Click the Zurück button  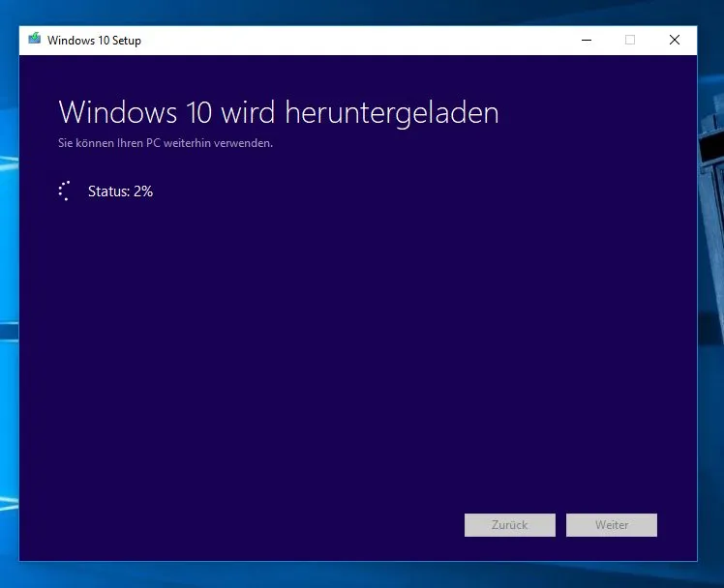tap(510, 525)
